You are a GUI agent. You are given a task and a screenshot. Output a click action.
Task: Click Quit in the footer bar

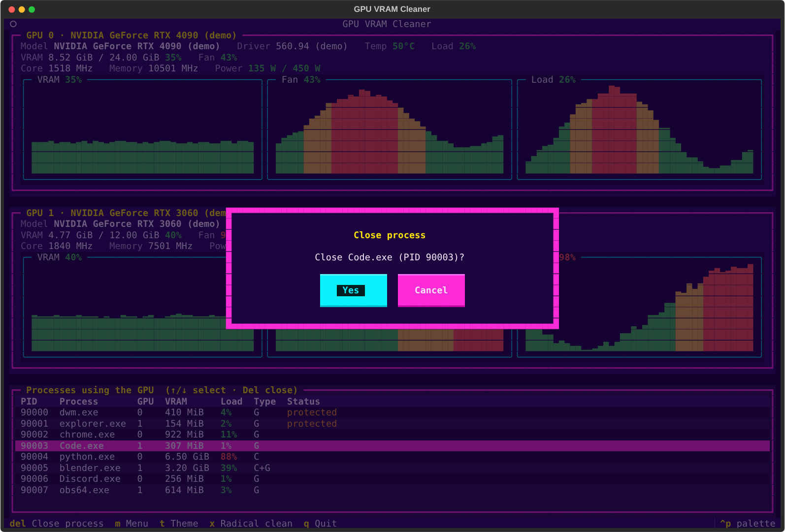[320, 524]
